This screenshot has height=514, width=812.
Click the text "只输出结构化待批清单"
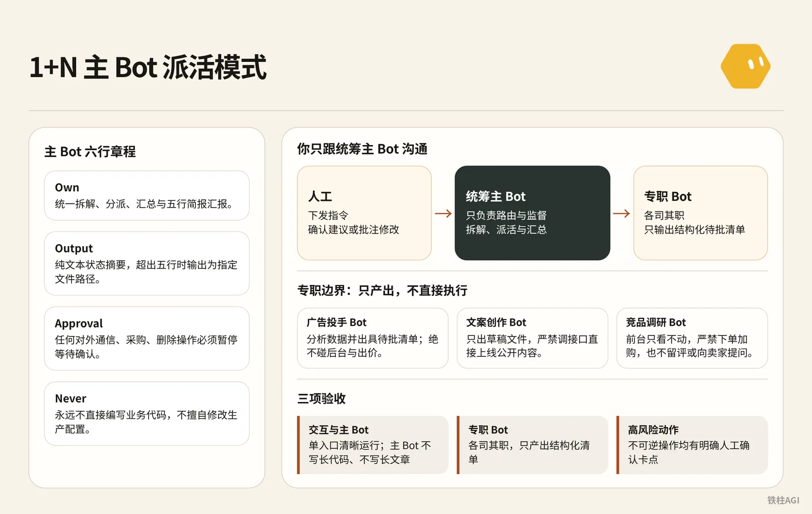[695, 230]
